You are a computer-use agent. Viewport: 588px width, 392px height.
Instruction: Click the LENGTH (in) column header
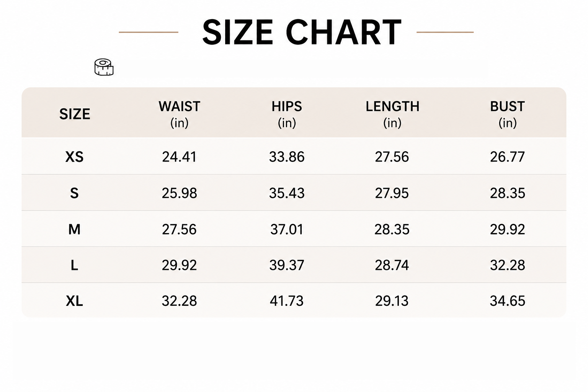[392, 114]
